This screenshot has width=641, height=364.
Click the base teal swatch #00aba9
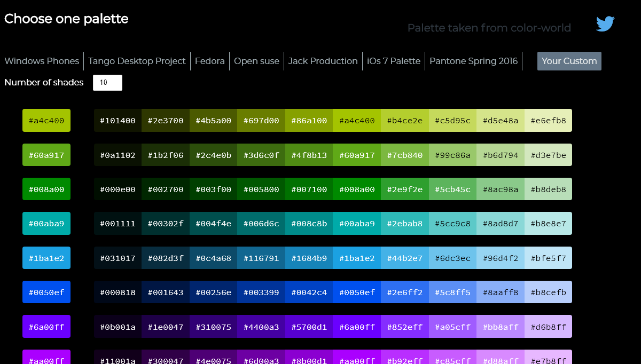46,224
